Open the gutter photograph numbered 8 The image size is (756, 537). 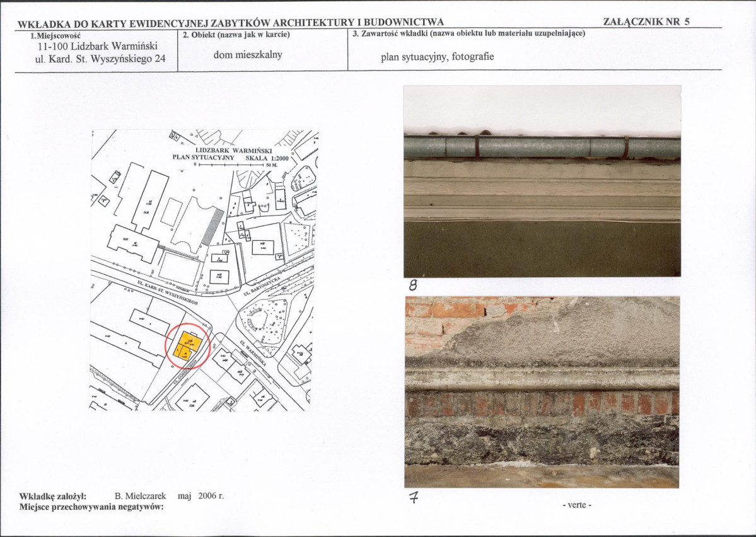542,182
